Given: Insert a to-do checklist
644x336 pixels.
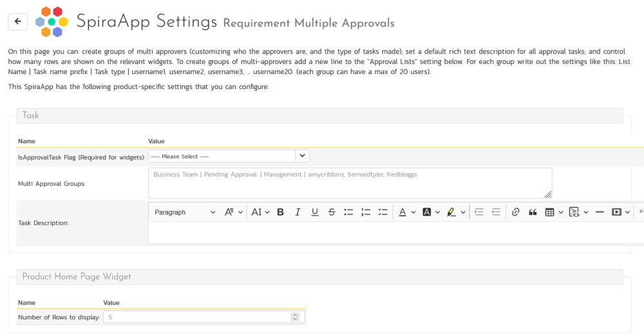Looking at the screenshot, I should tap(383, 212).
